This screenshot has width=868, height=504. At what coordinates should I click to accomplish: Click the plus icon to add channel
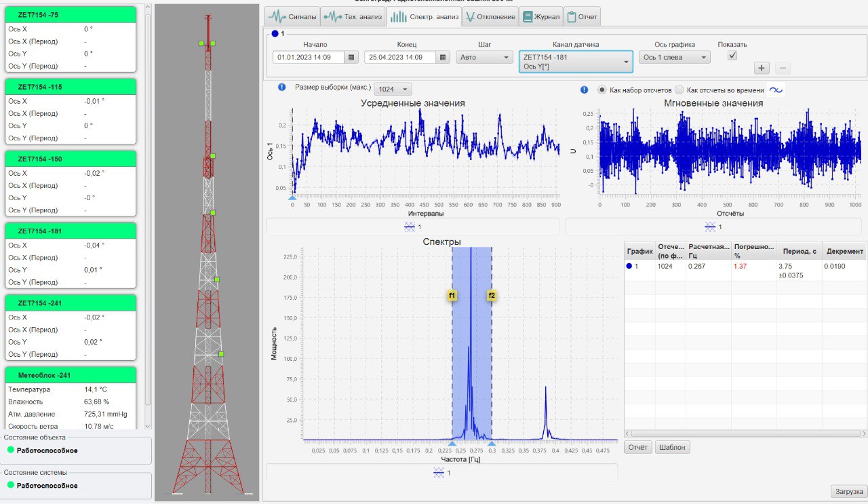[762, 68]
